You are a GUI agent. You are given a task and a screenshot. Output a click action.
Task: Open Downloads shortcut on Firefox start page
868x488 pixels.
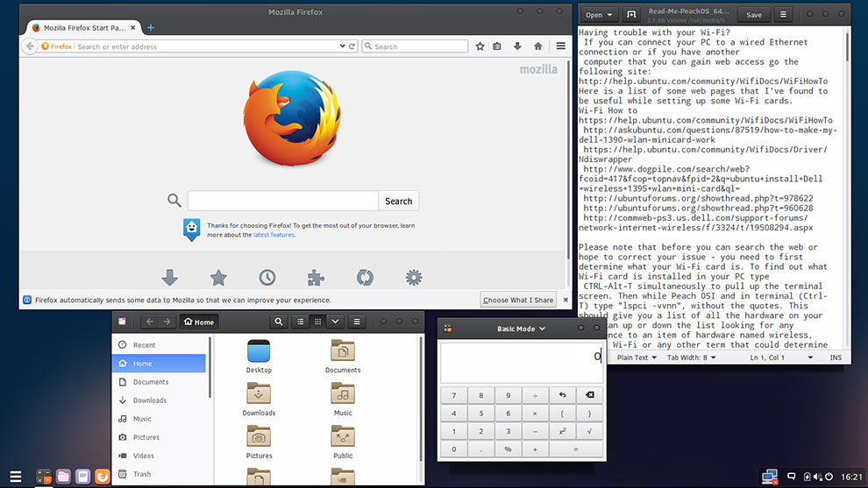point(170,277)
